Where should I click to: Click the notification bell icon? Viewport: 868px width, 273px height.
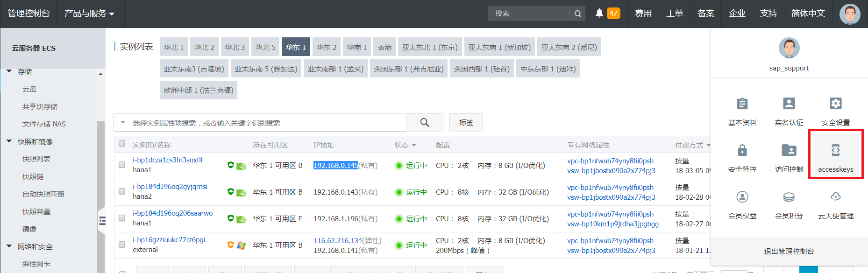pos(599,13)
